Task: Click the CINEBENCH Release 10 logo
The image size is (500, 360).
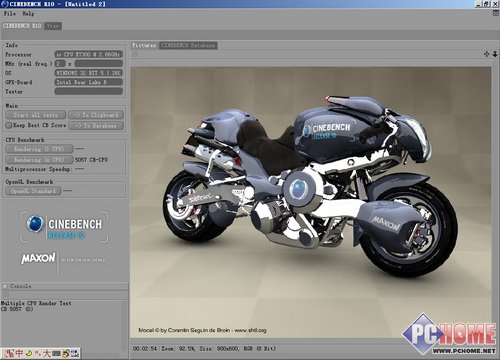Action: (x=64, y=227)
